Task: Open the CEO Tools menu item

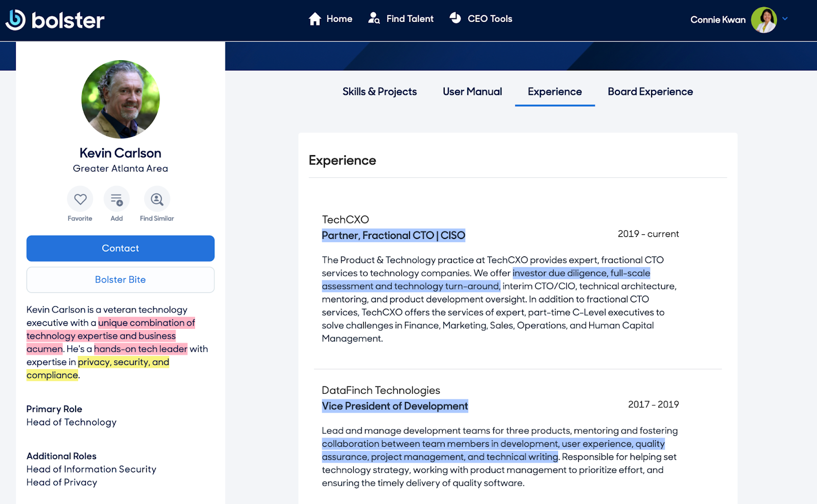Action: (x=481, y=18)
